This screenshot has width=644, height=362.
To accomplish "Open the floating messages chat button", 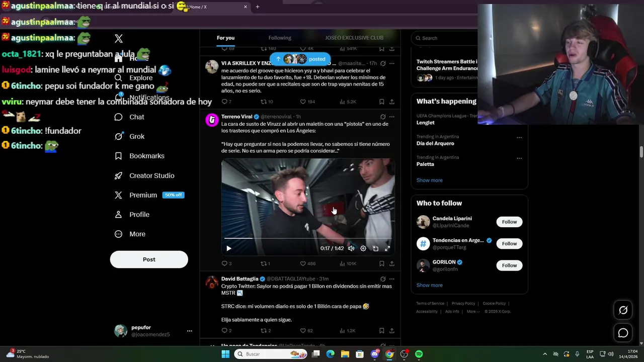I will click(x=623, y=333).
